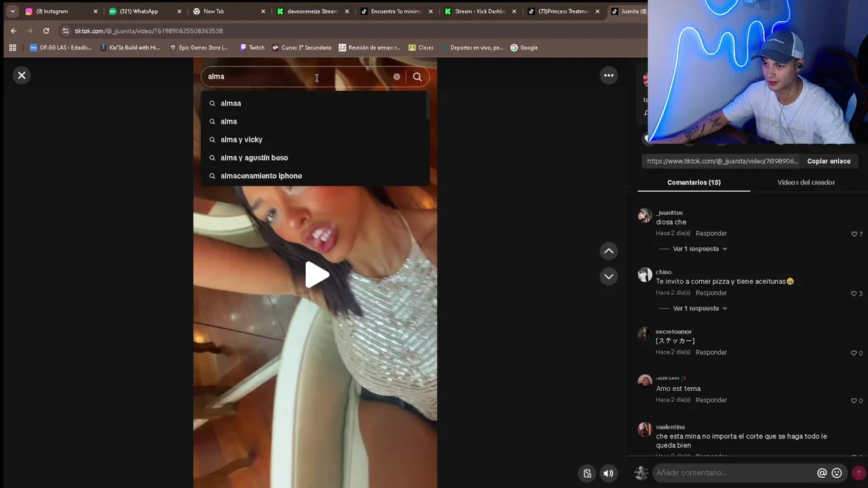Close the WhatsApp browser tab
The height and width of the screenshot is (488, 868).
point(179,12)
